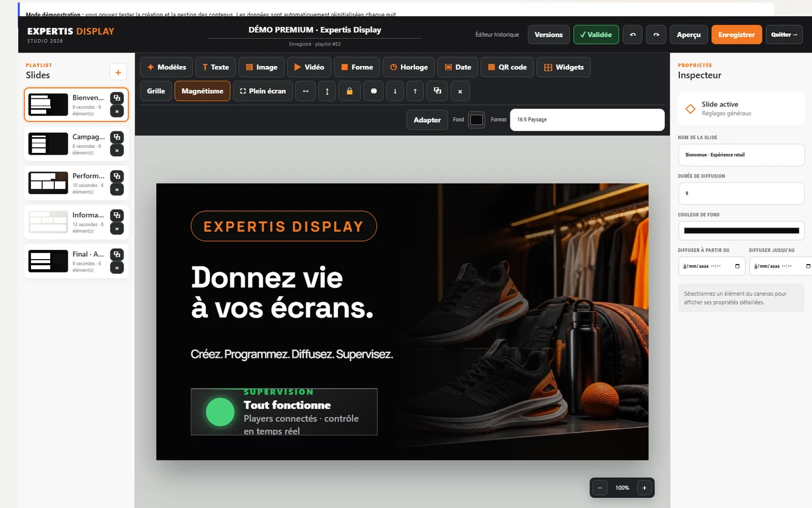
Task: Duplicate the Campagne slide
Action: (117, 137)
